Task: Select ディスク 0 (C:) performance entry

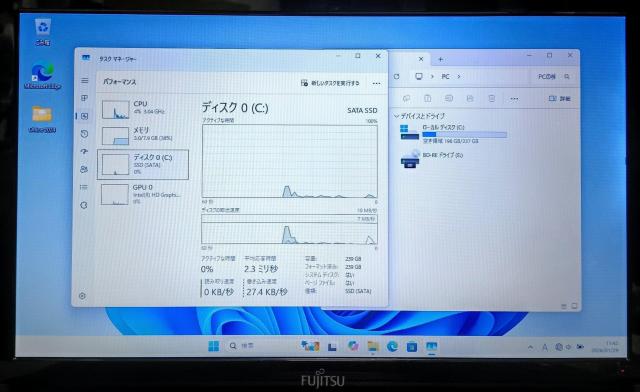Action: click(143, 165)
